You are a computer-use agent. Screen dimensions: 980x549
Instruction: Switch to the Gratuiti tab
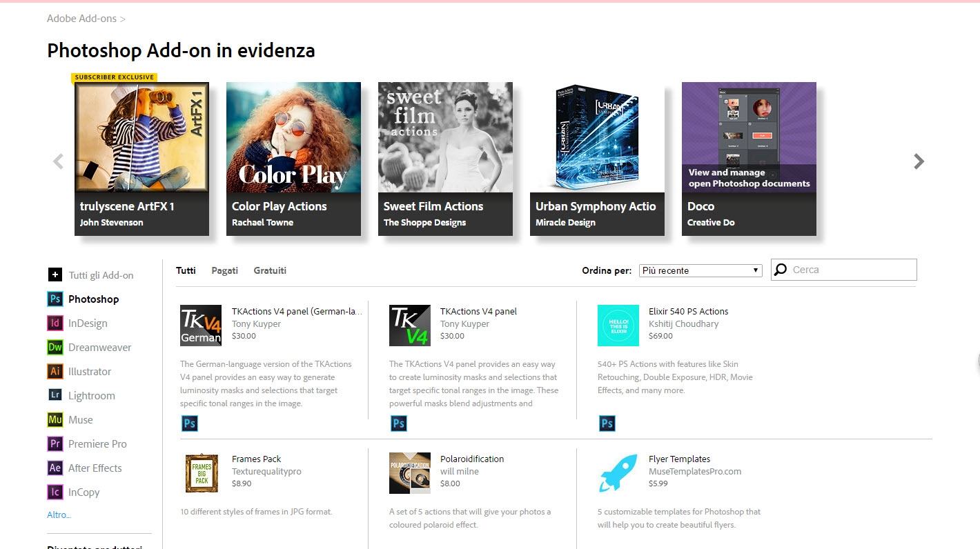coord(270,271)
